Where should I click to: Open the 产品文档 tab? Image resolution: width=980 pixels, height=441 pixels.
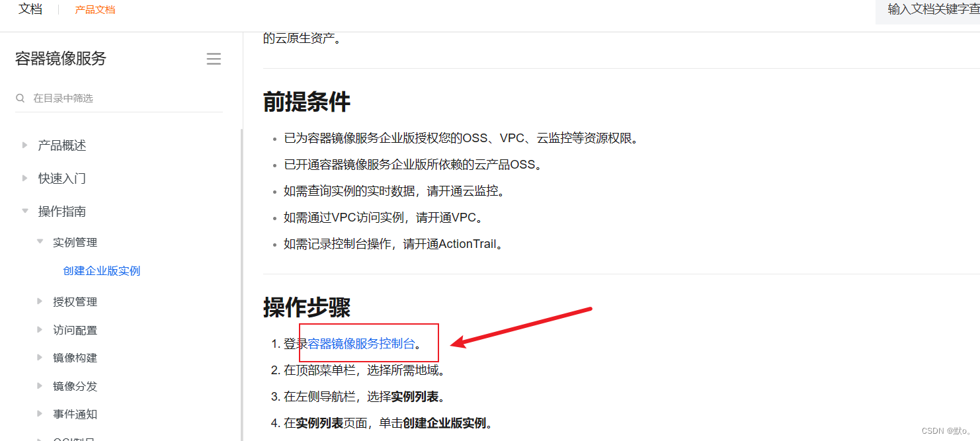pyautogui.click(x=95, y=9)
